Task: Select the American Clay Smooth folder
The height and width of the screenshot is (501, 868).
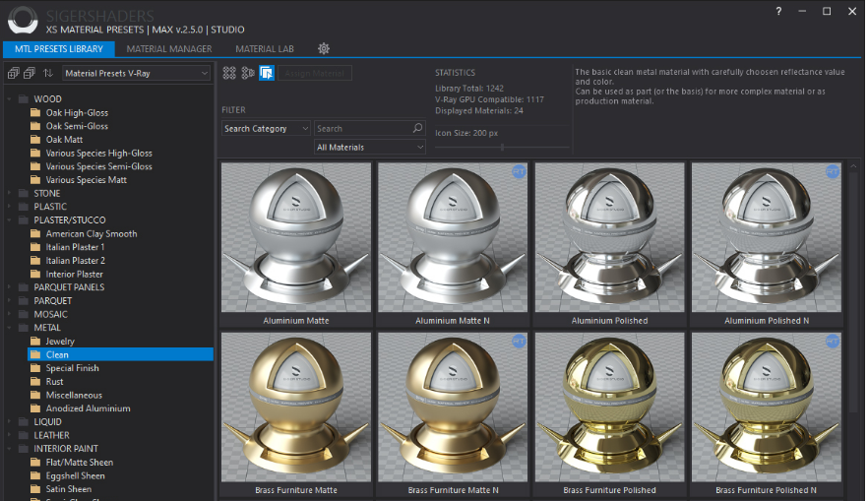Action: (92, 233)
